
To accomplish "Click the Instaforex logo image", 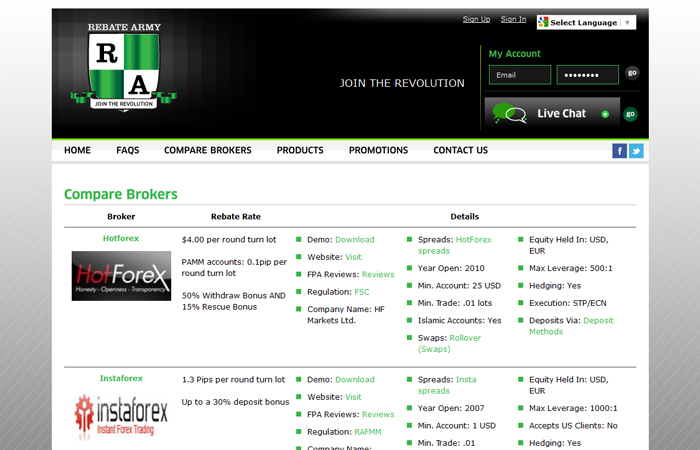I will (x=121, y=415).
